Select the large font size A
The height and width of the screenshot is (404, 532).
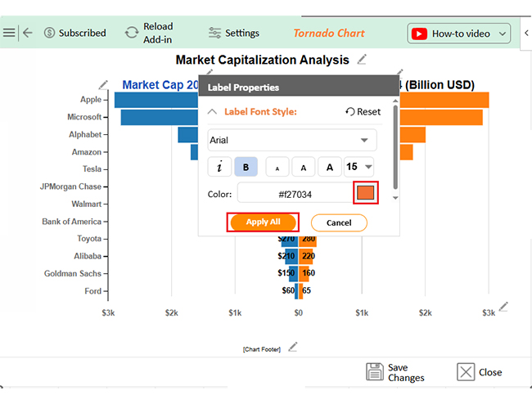(330, 167)
